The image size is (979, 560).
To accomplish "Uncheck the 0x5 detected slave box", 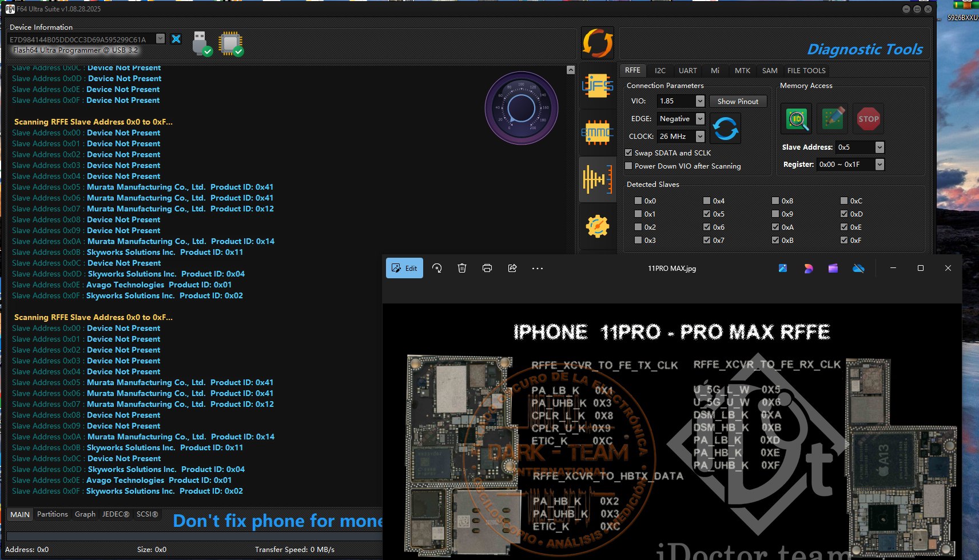I will point(707,214).
